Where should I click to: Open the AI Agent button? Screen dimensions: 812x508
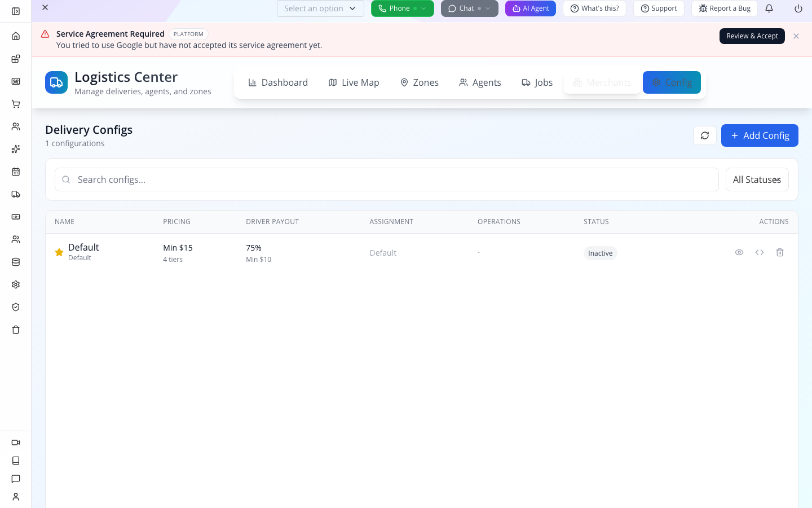coord(531,8)
